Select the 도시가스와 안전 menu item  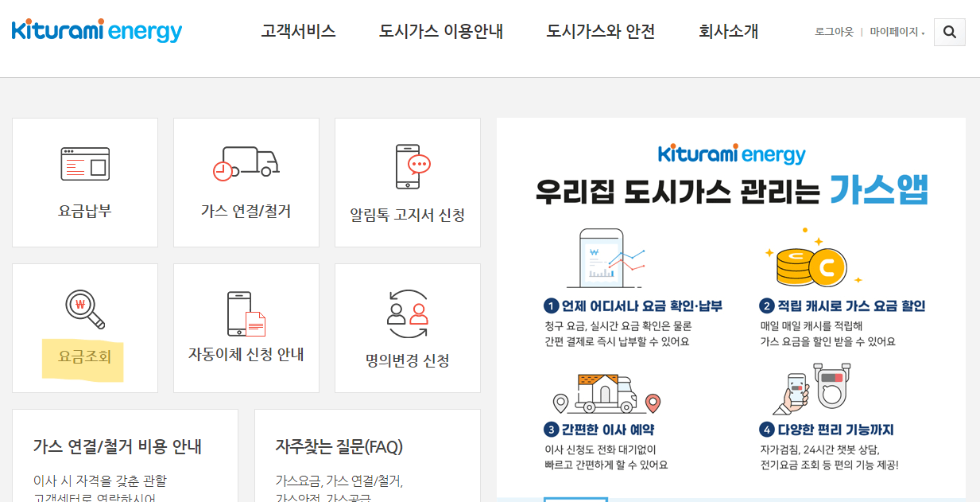point(600,31)
